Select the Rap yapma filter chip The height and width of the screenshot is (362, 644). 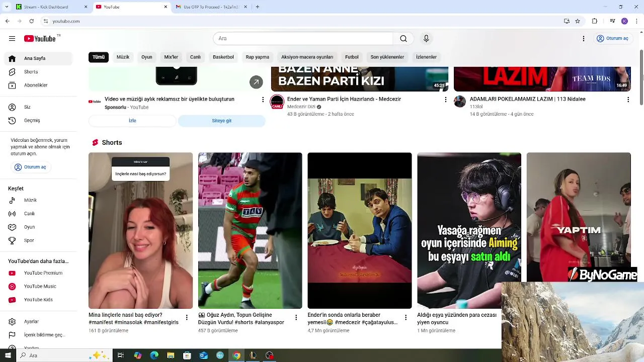click(x=258, y=57)
